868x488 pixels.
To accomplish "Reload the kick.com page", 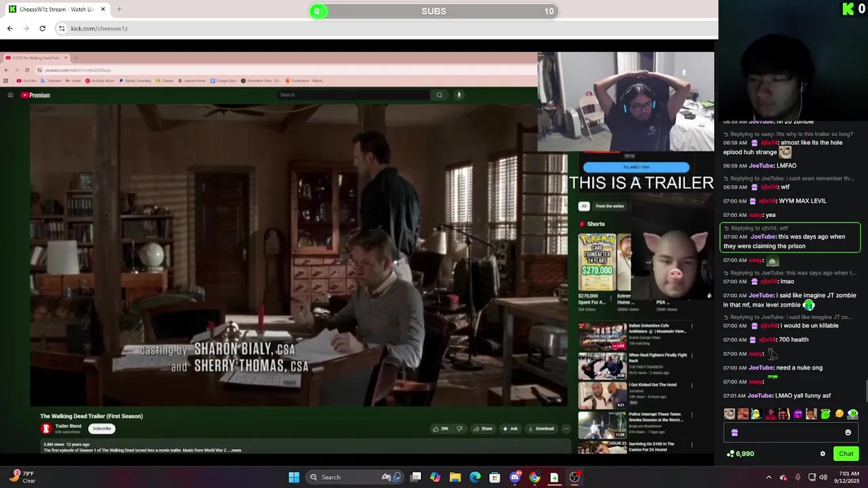I will [x=42, y=28].
